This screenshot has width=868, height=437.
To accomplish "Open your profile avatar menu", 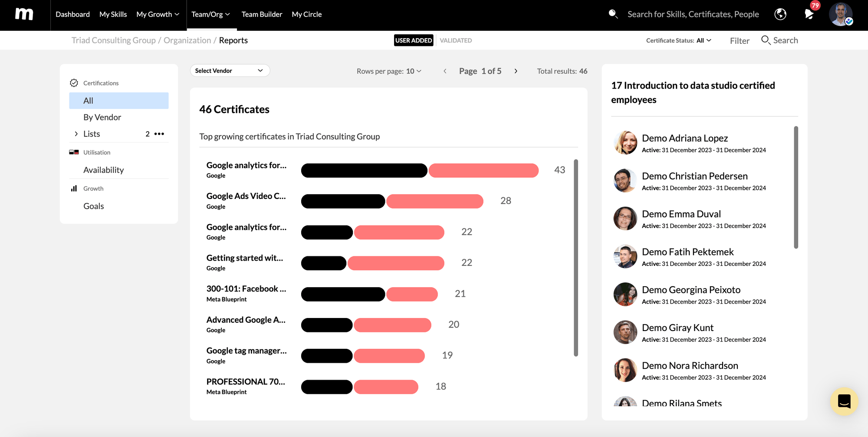I will [x=841, y=14].
